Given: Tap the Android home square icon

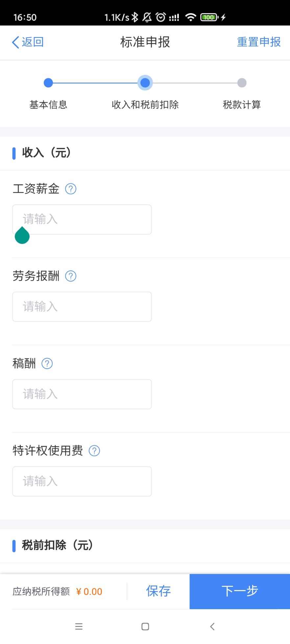Looking at the screenshot, I should point(145,626).
